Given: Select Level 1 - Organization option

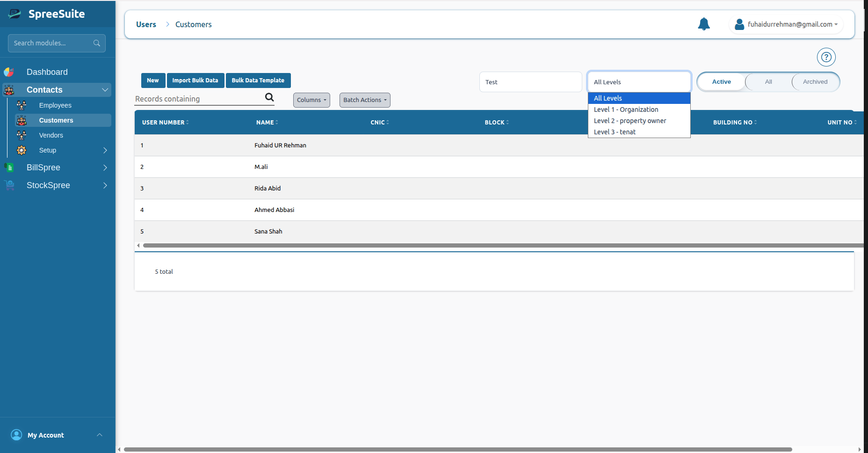Looking at the screenshot, I should [639, 110].
